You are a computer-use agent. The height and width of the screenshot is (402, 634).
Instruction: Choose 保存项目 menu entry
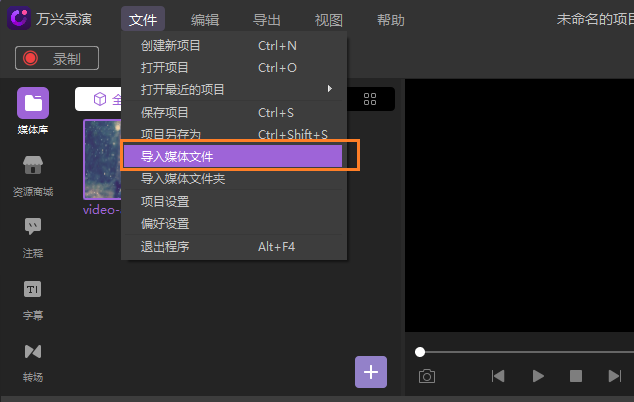[234, 112]
